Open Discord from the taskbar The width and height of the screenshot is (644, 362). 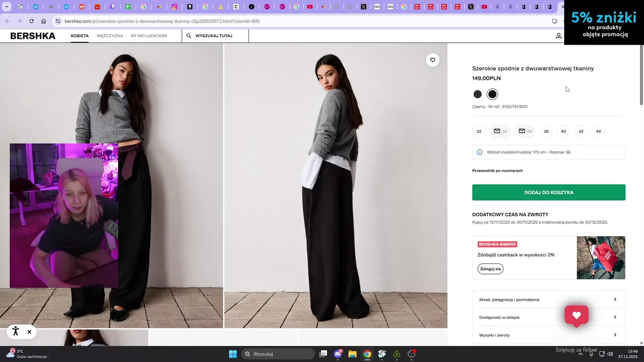(x=338, y=354)
